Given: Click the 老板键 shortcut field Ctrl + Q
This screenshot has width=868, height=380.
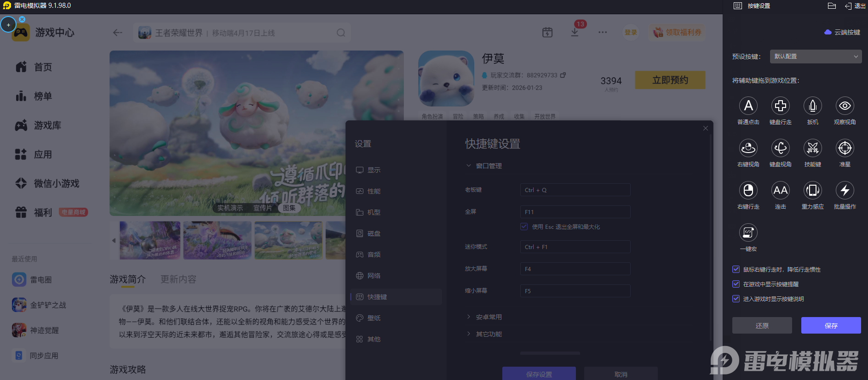Looking at the screenshot, I should [575, 190].
